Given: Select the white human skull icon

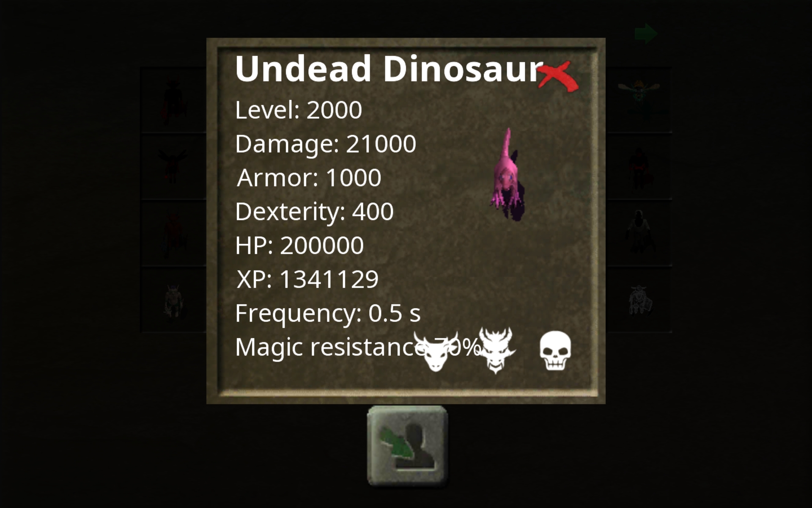Looking at the screenshot, I should coord(555,351).
